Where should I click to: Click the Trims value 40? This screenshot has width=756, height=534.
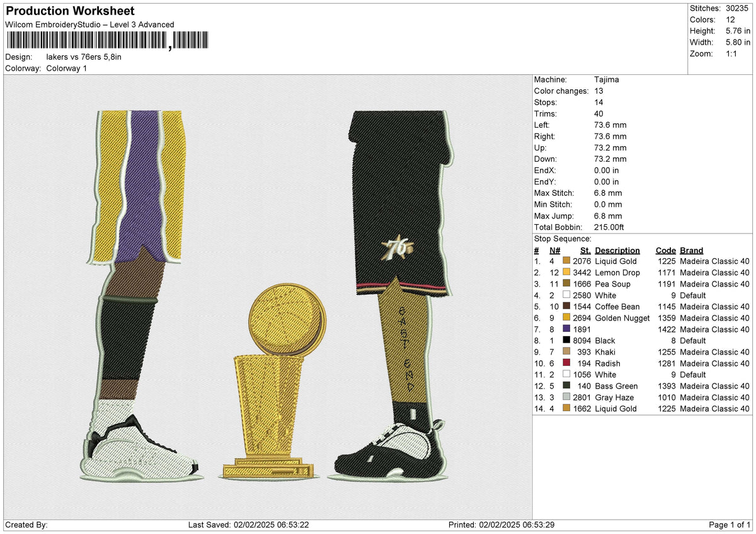click(598, 114)
